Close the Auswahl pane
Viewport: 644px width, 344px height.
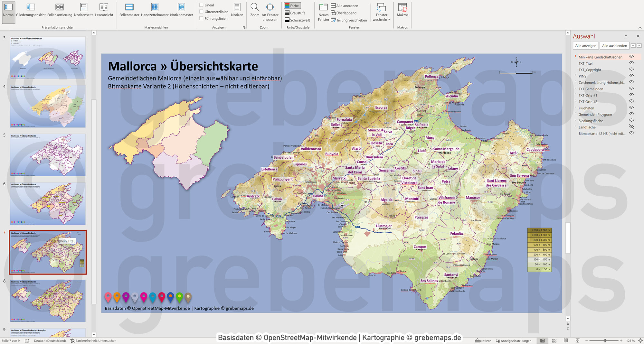coord(638,36)
